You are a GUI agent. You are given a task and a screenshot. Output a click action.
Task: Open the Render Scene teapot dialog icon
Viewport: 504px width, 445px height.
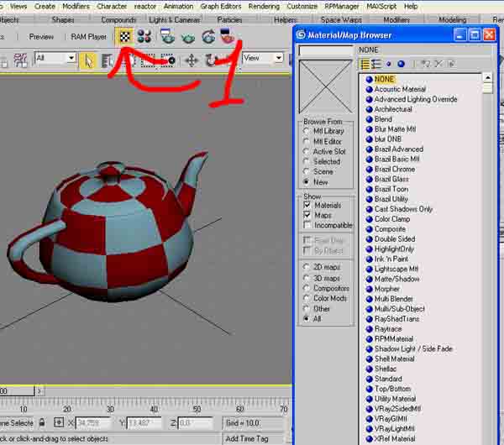[x=167, y=36]
